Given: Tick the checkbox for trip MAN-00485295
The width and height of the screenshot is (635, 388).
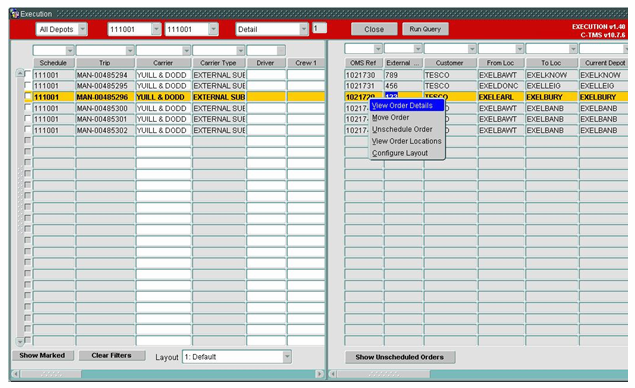Looking at the screenshot, I should point(28,85).
